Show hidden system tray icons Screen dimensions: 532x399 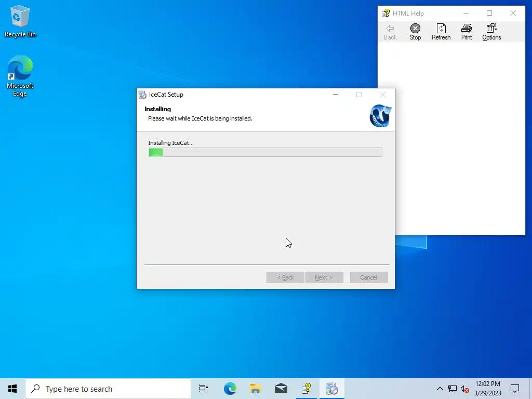click(440, 389)
